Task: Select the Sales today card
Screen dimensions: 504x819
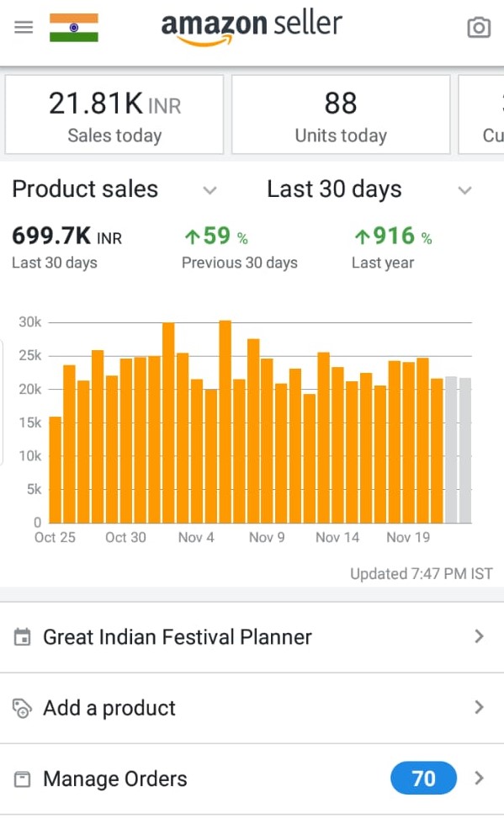Action: (x=114, y=114)
